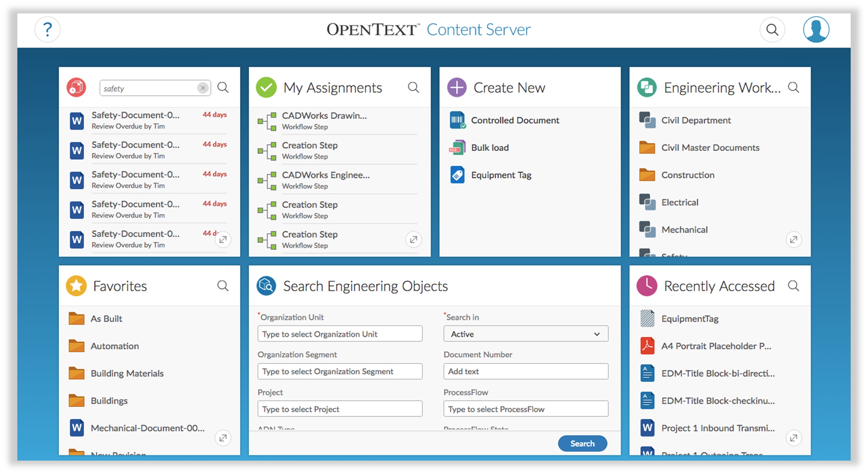Image resolution: width=868 pixels, height=474 pixels.
Task: Search within Engineering Workspaces widget
Action: pos(793,87)
